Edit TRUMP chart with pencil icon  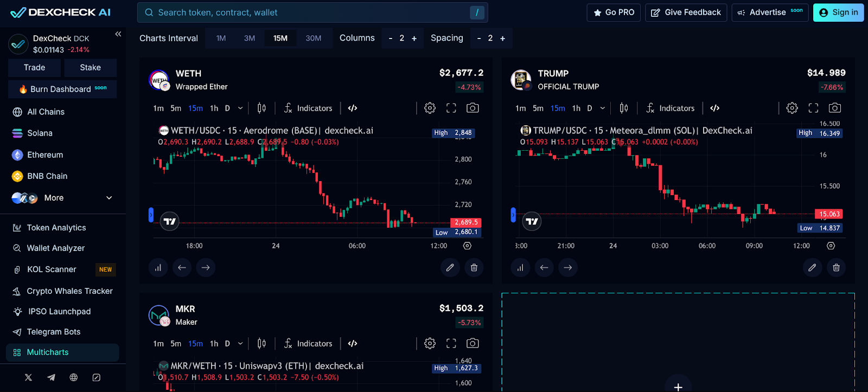tap(812, 267)
